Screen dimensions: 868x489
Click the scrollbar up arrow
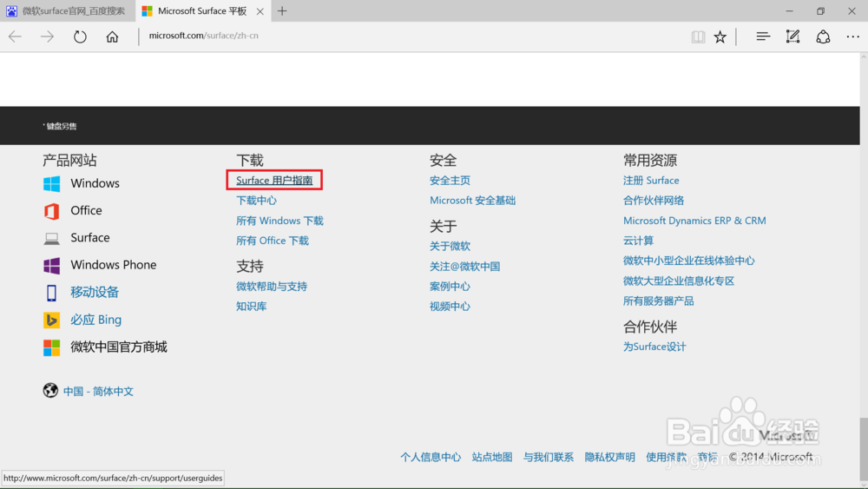864,57
